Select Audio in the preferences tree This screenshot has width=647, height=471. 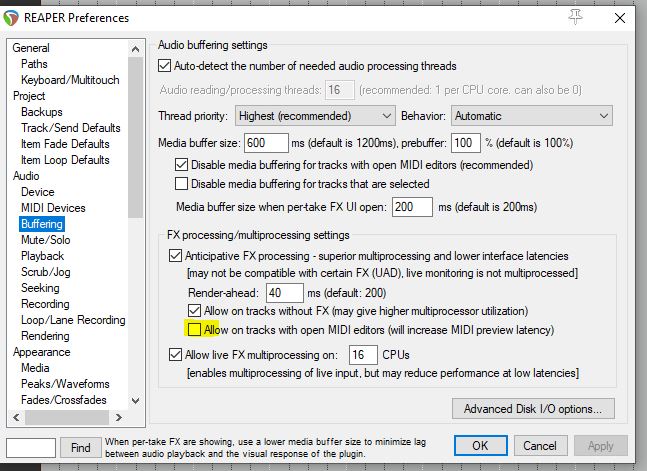26,176
